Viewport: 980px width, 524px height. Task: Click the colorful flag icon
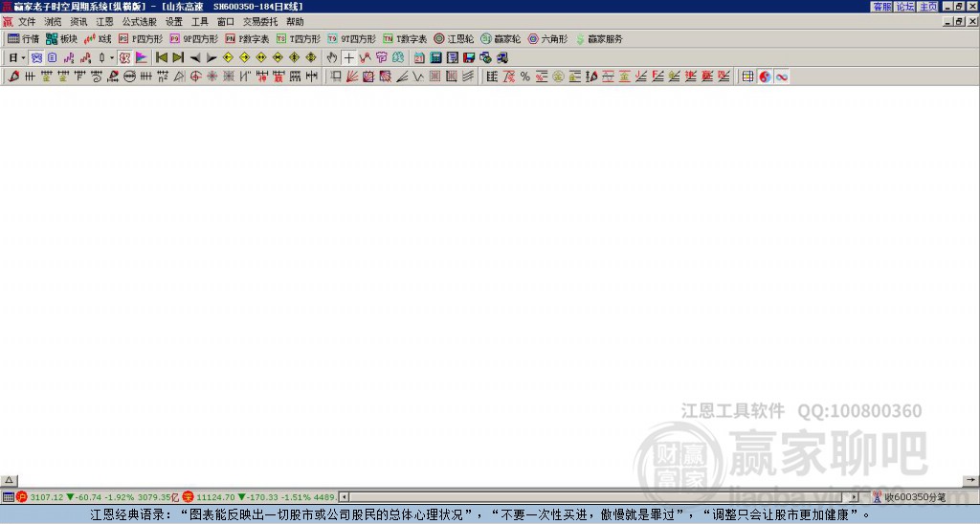pyautogui.click(x=142, y=57)
